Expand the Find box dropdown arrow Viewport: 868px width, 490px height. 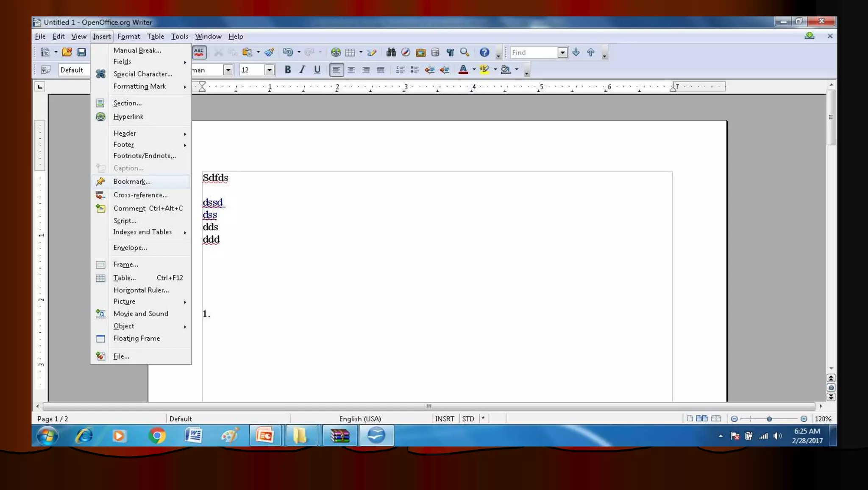562,53
